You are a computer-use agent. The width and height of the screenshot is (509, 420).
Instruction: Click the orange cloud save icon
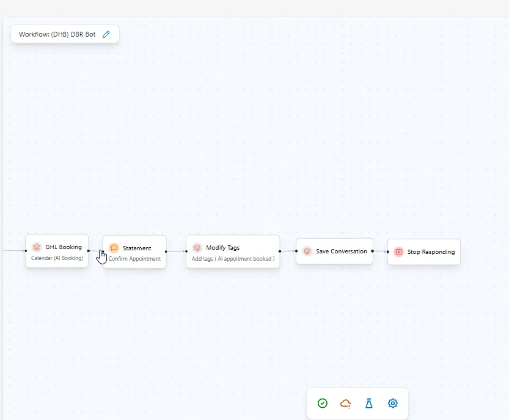pos(346,404)
